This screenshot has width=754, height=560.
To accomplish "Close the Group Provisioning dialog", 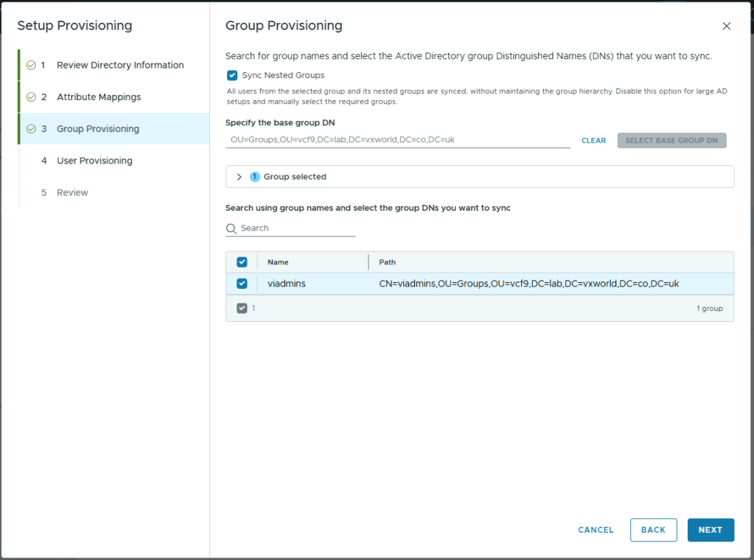I will tap(726, 26).
